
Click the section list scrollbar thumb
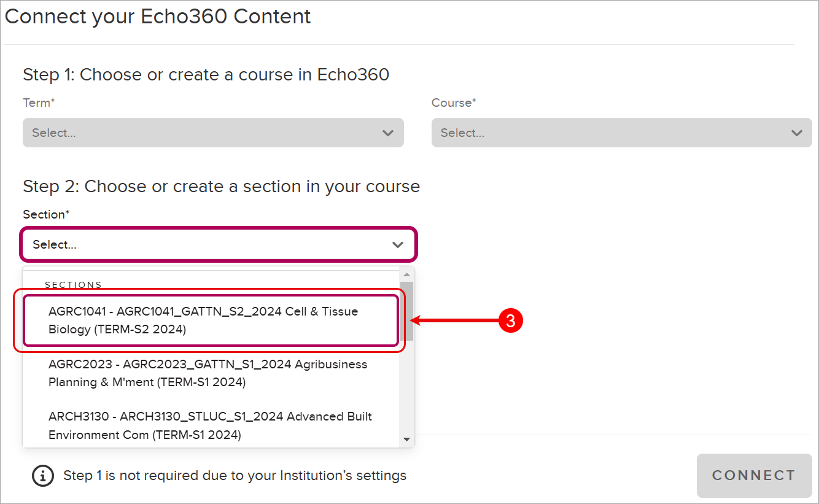(x=406, y=311)
